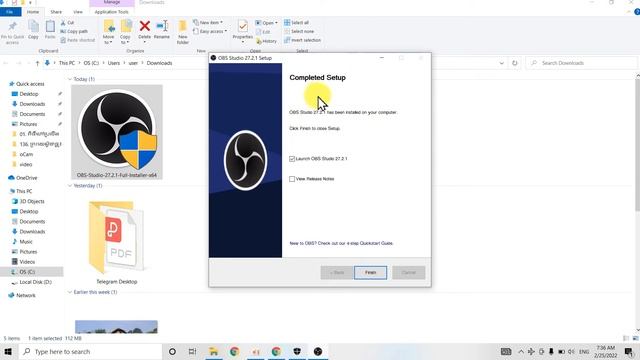
Task: Click Cut in the Clipboard group
Action: click(x=67, y=23)
